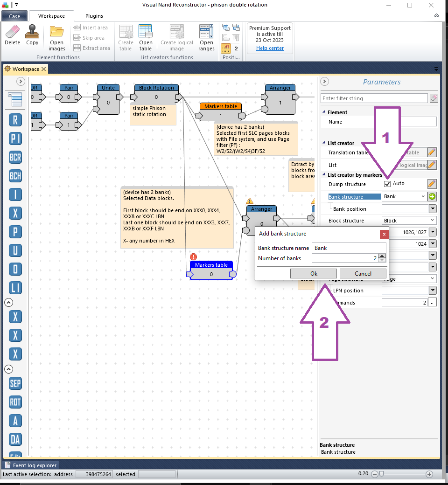The image size is (448, 485).
Task: Collapse List creator by markers section
Action: (324, 174)
